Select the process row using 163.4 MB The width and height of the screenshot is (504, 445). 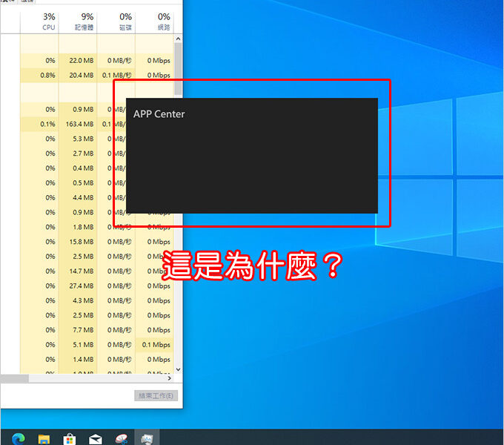(x=74, y=124)
